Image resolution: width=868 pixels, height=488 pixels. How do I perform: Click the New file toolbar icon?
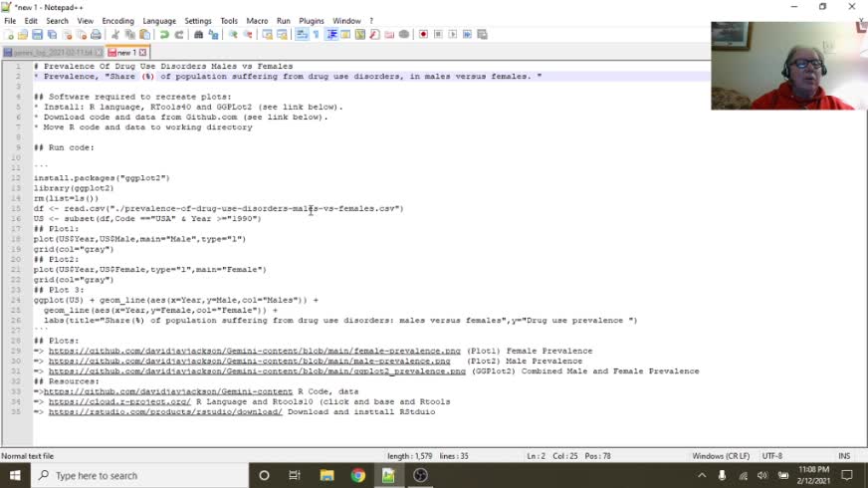pyautogui.click(x=8, y=34)
